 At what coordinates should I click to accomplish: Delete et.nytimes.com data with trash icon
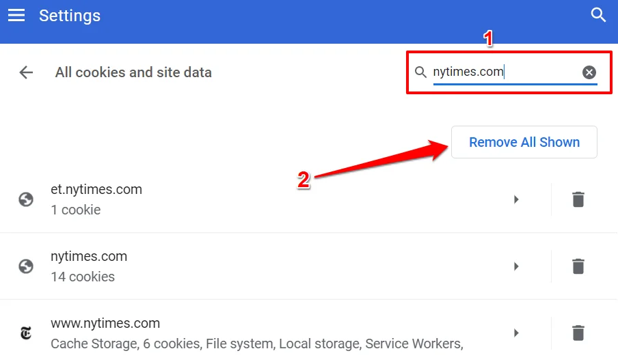pos(578,199)
